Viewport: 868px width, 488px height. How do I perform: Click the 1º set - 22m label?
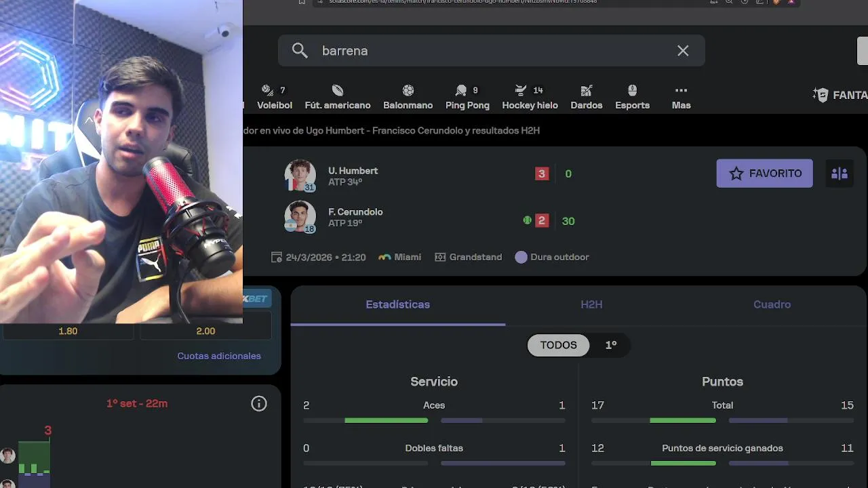coord(137,404)
